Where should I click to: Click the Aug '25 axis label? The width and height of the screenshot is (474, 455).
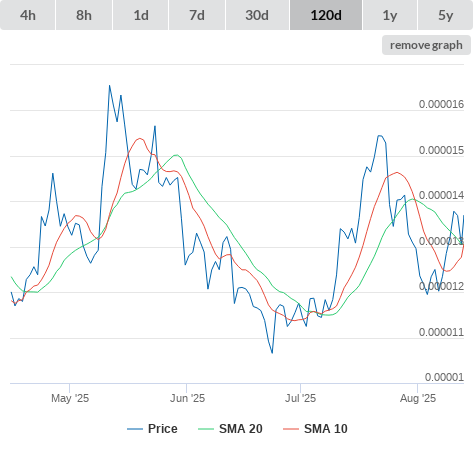click(x=418, y=398)
